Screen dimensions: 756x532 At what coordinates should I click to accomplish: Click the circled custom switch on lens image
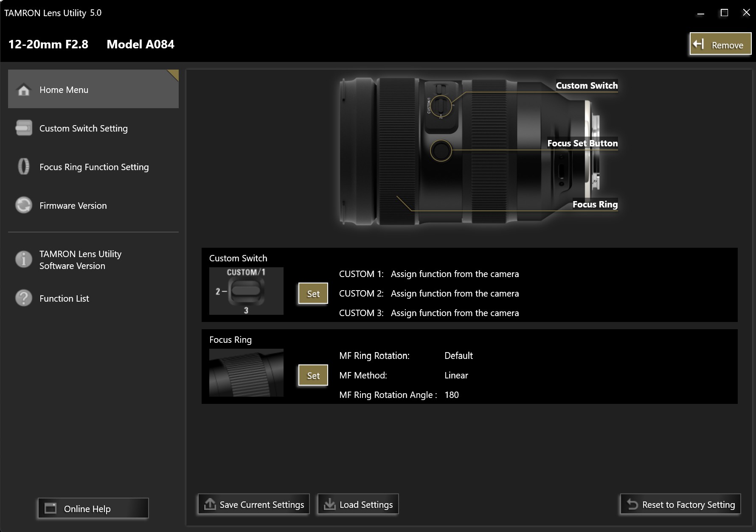point(441,106)
